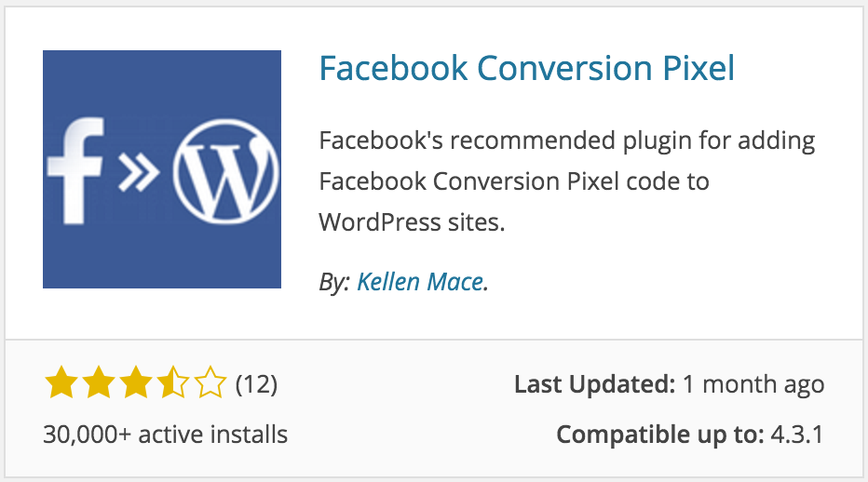Click the 4.3.1 version number
The width and height of the screenshot is (868, 482).
[797, 435]
